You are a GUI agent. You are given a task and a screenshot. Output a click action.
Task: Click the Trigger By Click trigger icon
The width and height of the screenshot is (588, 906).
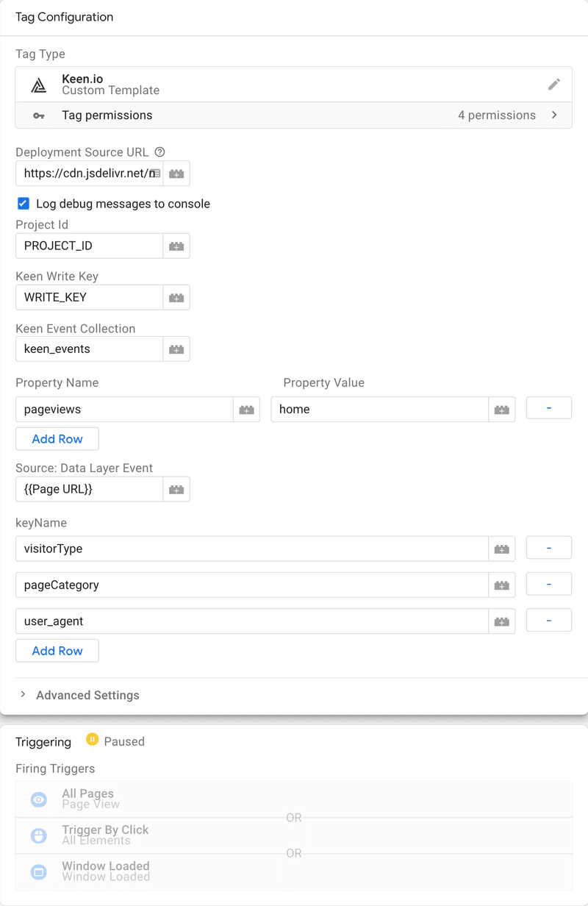[38, 835]
